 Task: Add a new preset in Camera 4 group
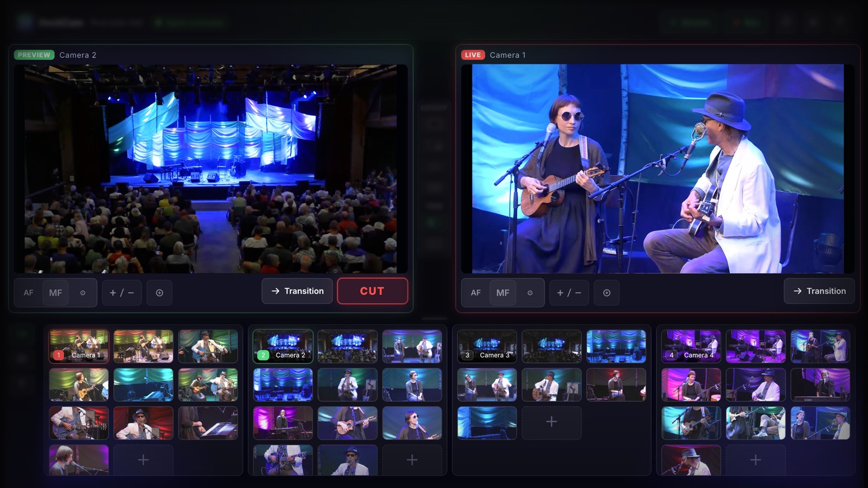756,460
